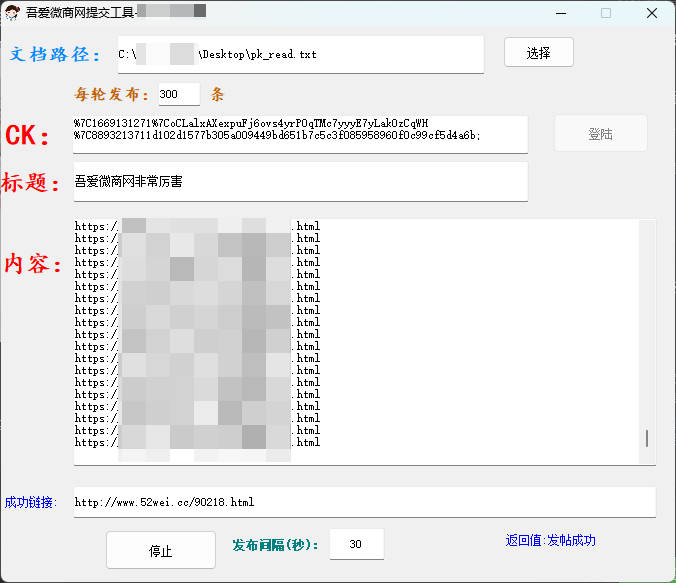
Task: Focus the 发布间隔 seconds field showing 30
Action: 356,545
